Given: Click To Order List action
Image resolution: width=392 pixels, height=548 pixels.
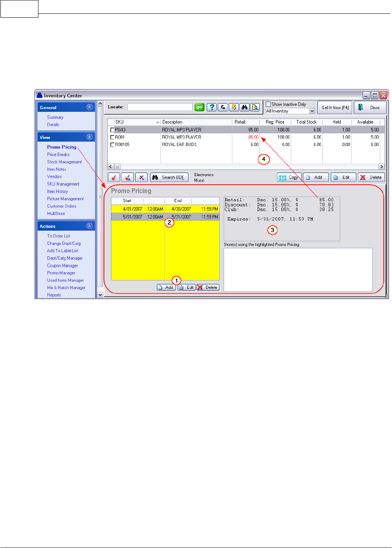Looking at the screenshot, I should (x=58, y=236).
